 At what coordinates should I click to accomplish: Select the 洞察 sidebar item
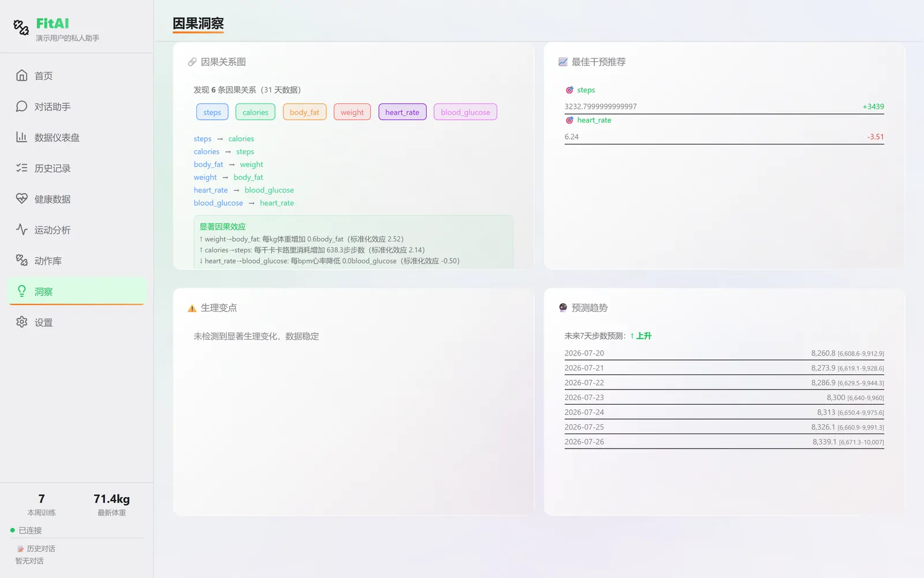[x=77, y=291]
